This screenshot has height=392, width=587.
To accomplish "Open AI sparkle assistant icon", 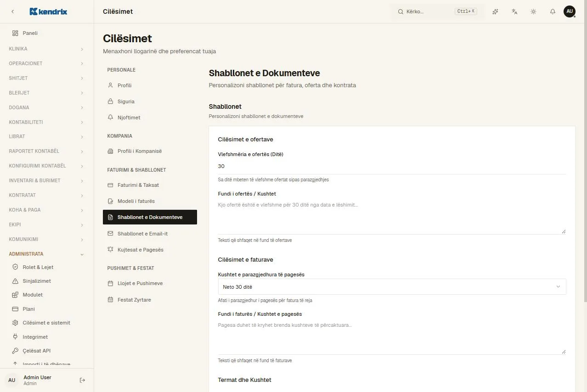I will pyautogui.click(x=495, y=11).
